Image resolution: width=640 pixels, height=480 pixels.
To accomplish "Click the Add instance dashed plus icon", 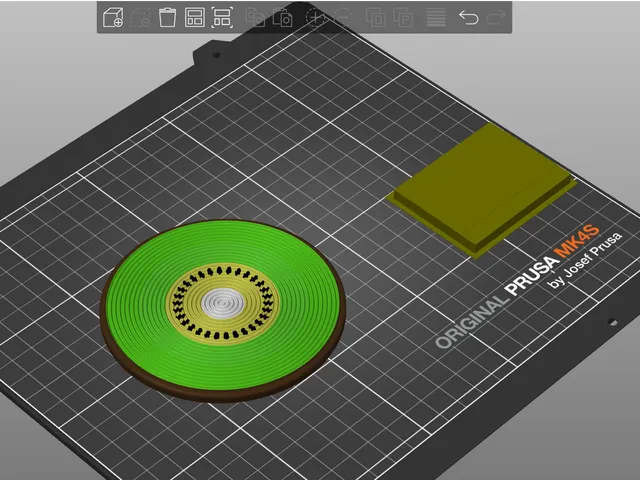I will 316,18.
